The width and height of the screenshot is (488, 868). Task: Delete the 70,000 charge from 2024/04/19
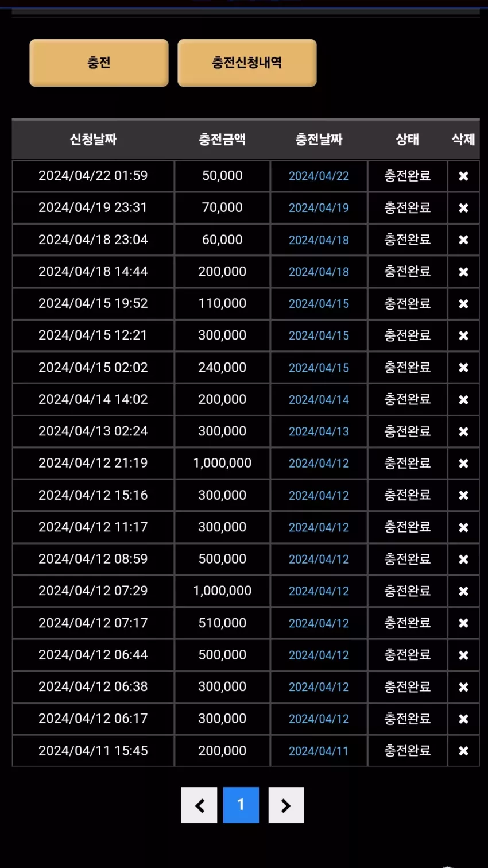tap(463, 208)
